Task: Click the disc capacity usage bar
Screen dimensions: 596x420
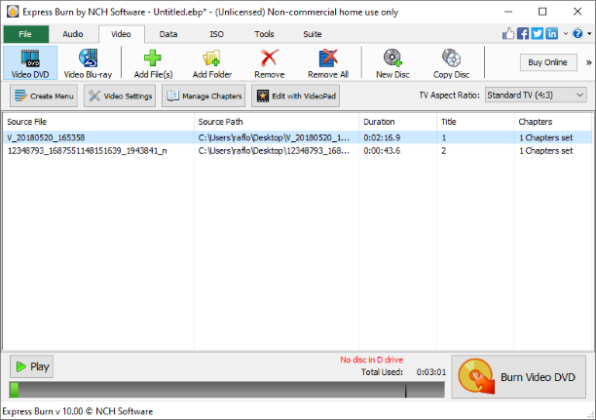Action: click(x=227, y=390)
